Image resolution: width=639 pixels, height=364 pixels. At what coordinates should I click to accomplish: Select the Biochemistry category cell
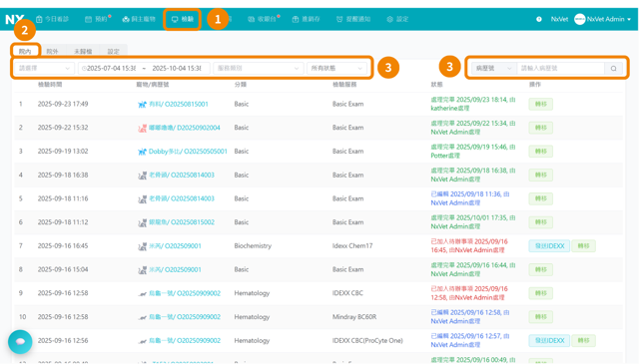[253, 246]
